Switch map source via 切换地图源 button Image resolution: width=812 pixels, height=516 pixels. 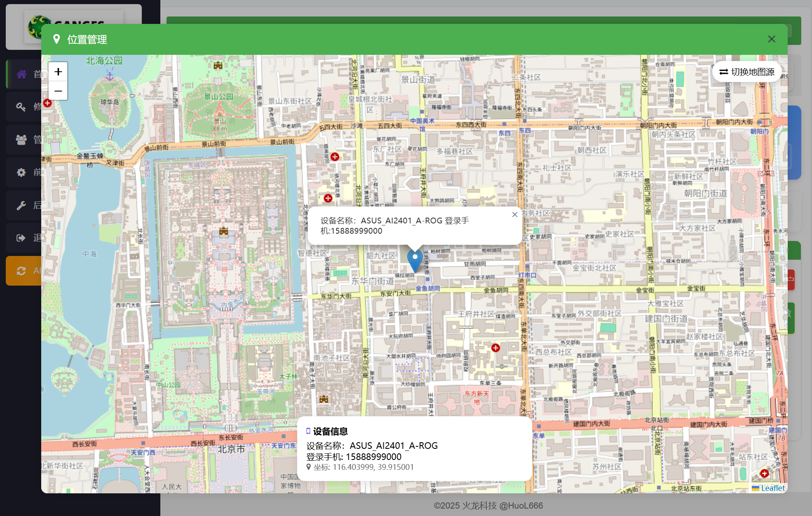point(746,72)
